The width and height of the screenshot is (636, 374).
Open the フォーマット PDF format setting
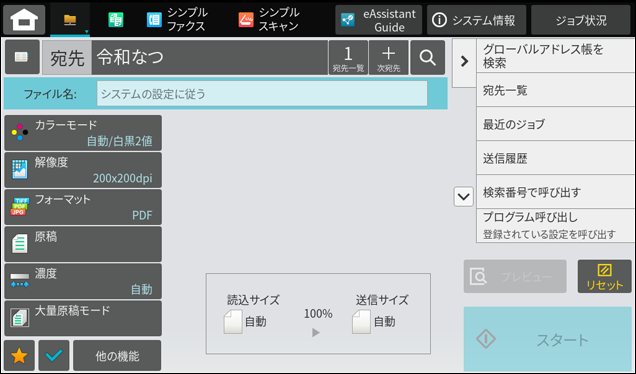coord(83,207)
